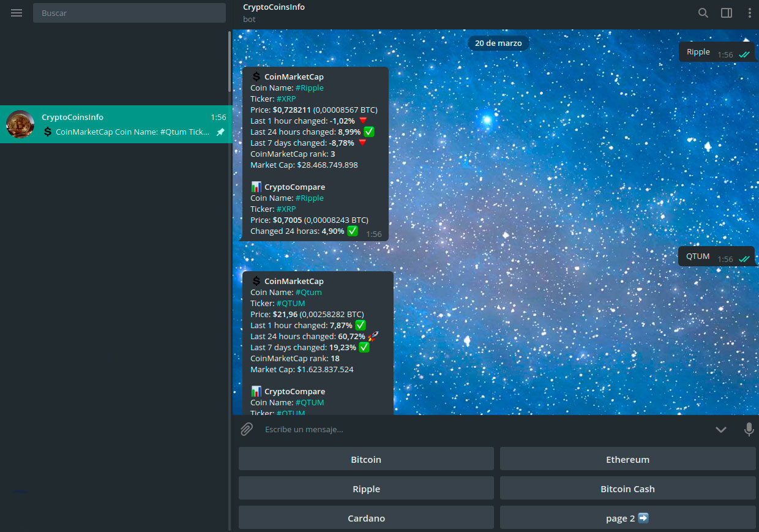Click the 20 de marzo date badge
Image resolution: width=759 pixels, height=532 pixels.
(x=498, y=43)
